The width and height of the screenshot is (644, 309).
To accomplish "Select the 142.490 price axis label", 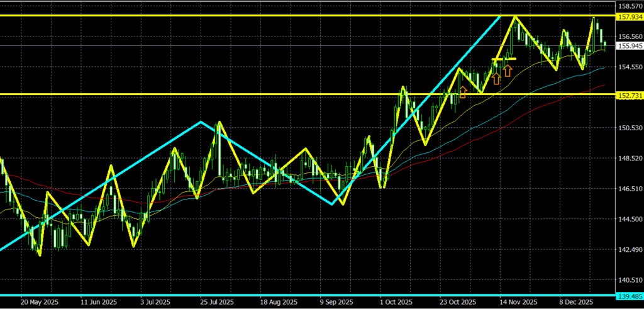I will click(x=629, y=250).
